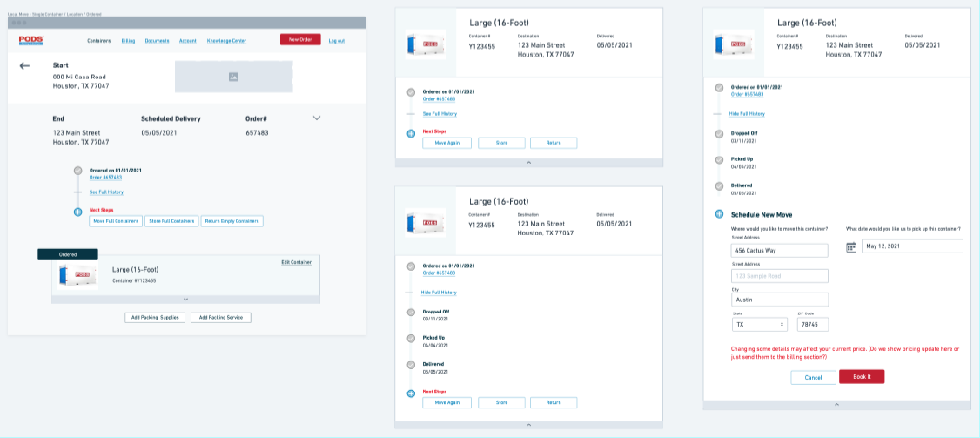The width and height of the screenshot is (980, 438).
Task: Collapse the Schedule New Move panel bottom chevron
Action: pyautogui.click(x=836, y=405)
